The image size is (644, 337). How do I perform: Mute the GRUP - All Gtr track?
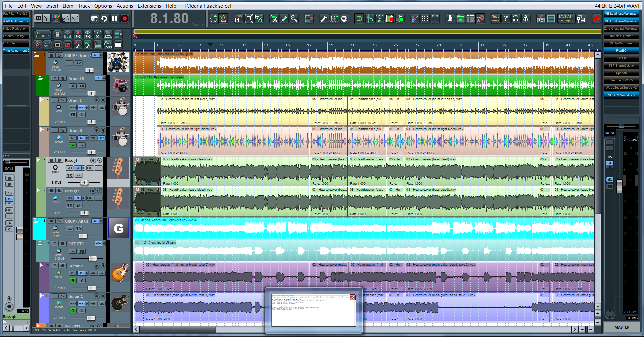coord(52,221)
